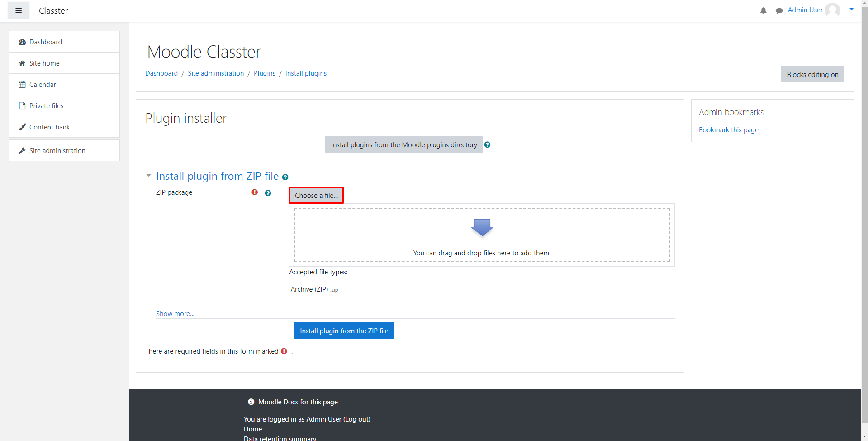Click the 'Admin bookmarks' block title
Viewport: 868px width, 441px height.
tap(731, 112)
